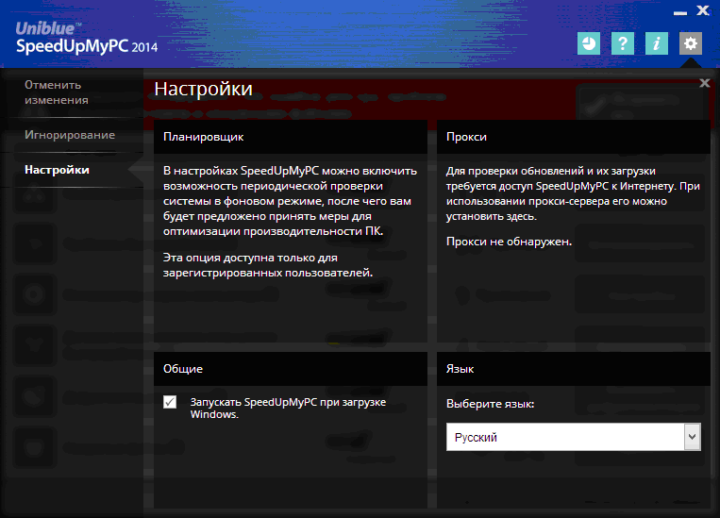
Task: Click the 'Прокси' section header
Action: [x=467, y=136]
